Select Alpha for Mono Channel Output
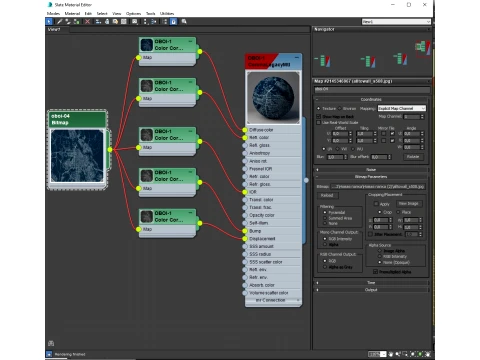Image resolution: width=480 pixels, height=360 pixels. tap(325, 244)
